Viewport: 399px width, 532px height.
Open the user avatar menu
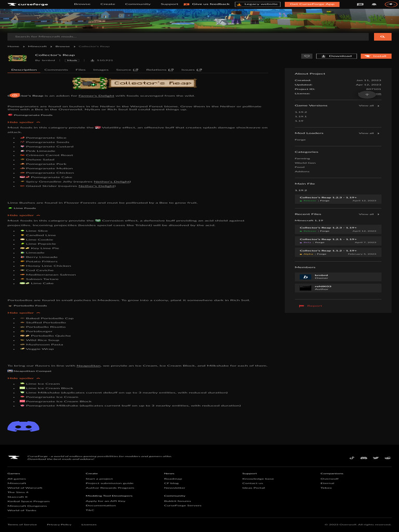click(x=390, y=4)
